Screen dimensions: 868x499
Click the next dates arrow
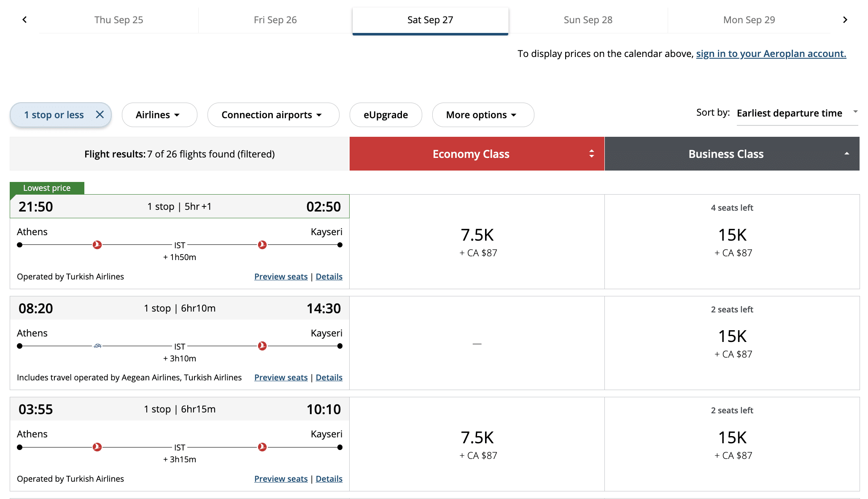pyautogui.click(x=845, y=20)
